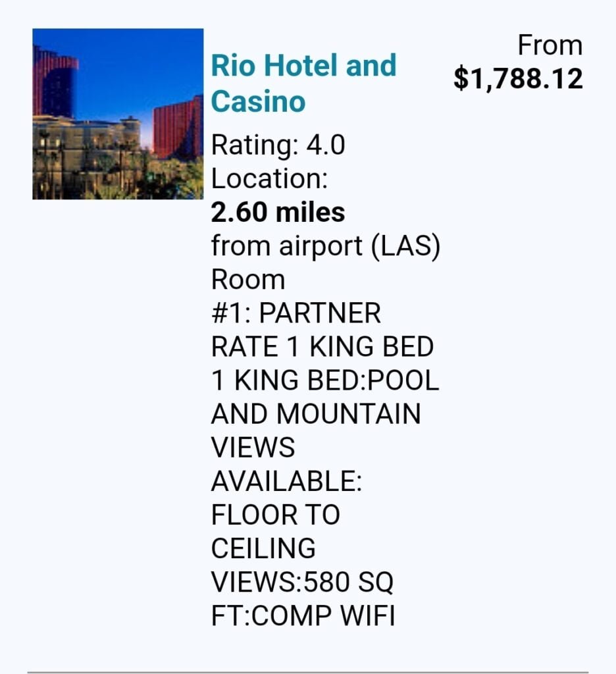Viewport: 616px width, 674px height.
Task: Tap the bold 2.60 miles distance
Action: 278,213
